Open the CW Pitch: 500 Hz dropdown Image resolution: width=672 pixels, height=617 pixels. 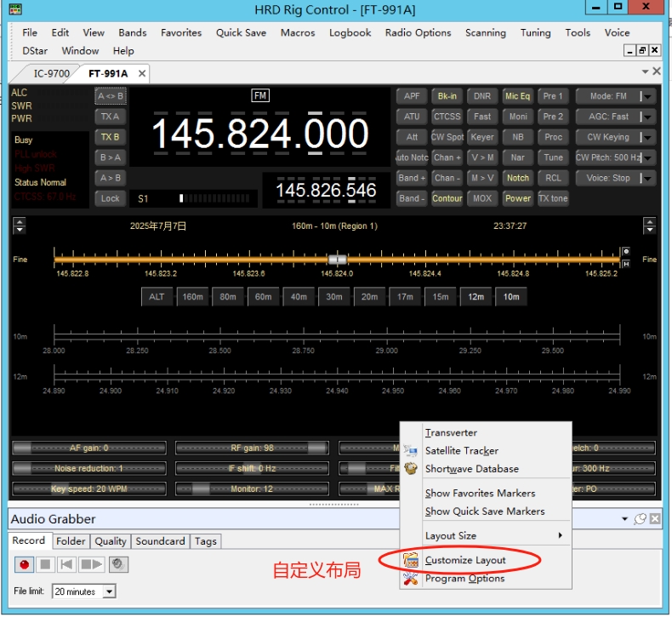[647, 157]
